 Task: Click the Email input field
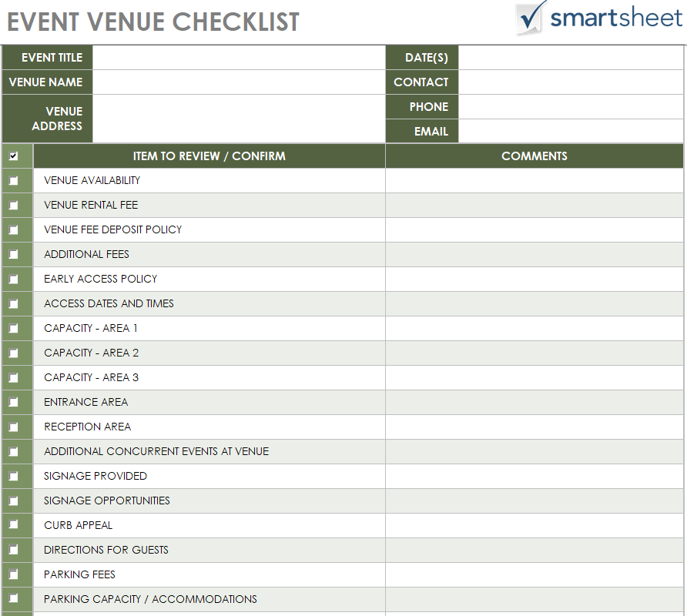[x=570, y=132]
